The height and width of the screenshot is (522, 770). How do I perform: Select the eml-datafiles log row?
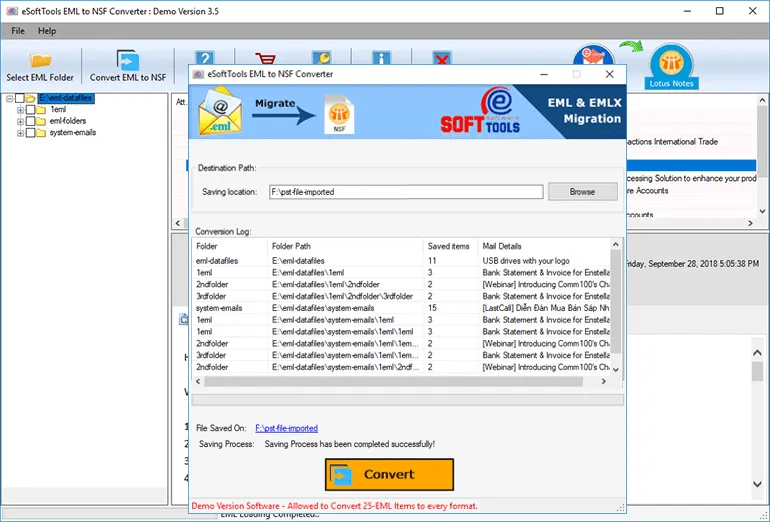coord(401,261)
